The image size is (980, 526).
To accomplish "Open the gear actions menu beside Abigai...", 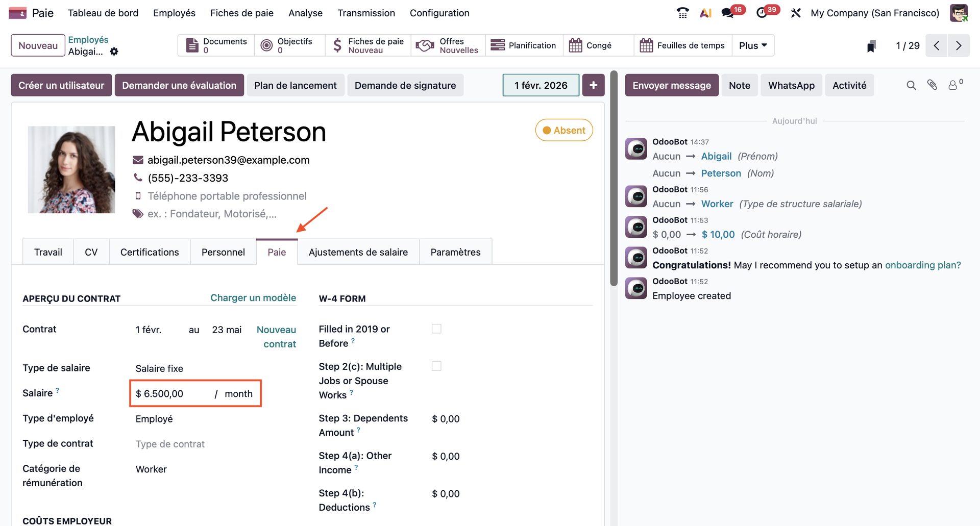I will click(114, 52).
